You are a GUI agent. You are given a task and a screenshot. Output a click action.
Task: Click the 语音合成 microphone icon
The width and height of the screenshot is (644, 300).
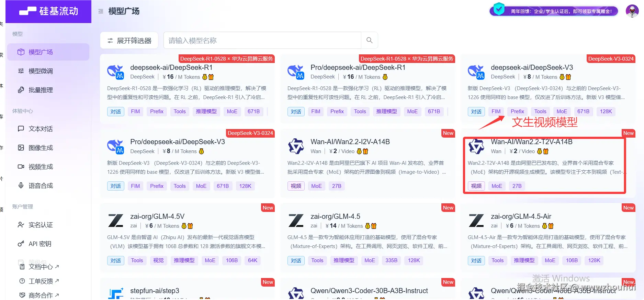[21, 185]
